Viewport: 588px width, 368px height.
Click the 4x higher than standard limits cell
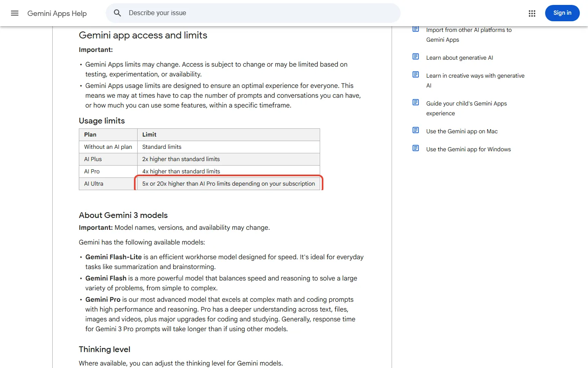click(x=229, y=171)
